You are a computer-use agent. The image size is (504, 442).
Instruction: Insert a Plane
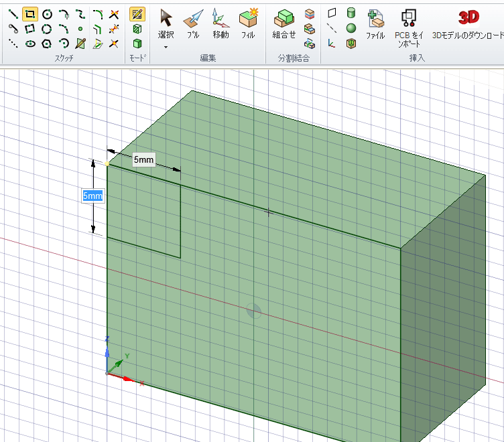tap(332, 13)
